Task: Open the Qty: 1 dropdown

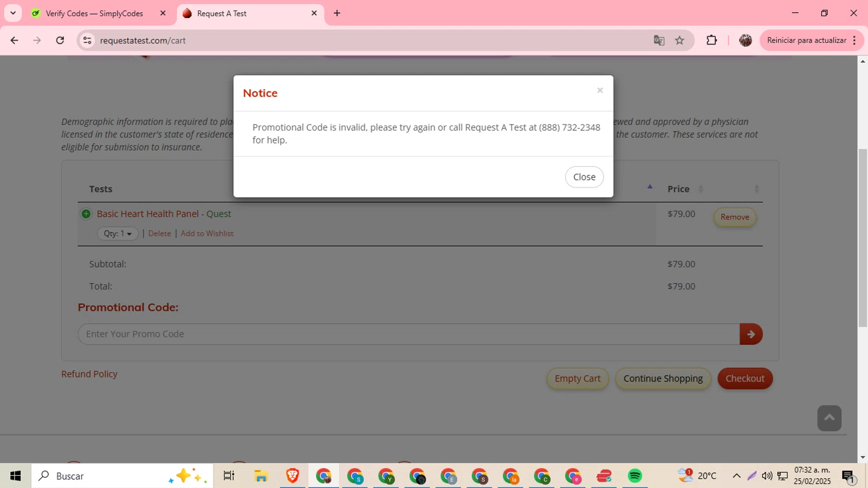Action: 118,234
